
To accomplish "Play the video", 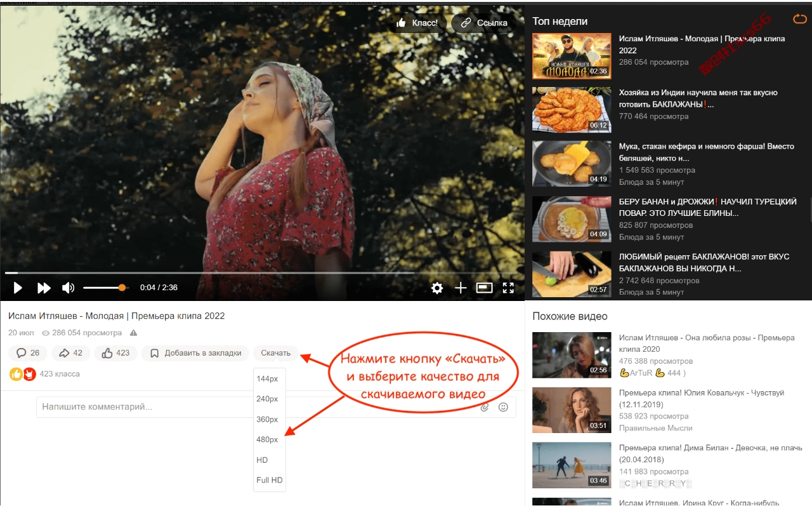I will [x=18, y=288].
